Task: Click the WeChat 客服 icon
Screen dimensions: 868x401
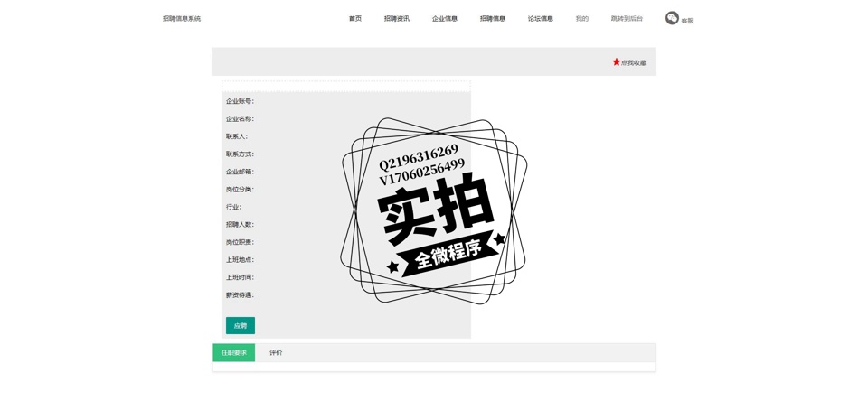Action: pos(672,18)
